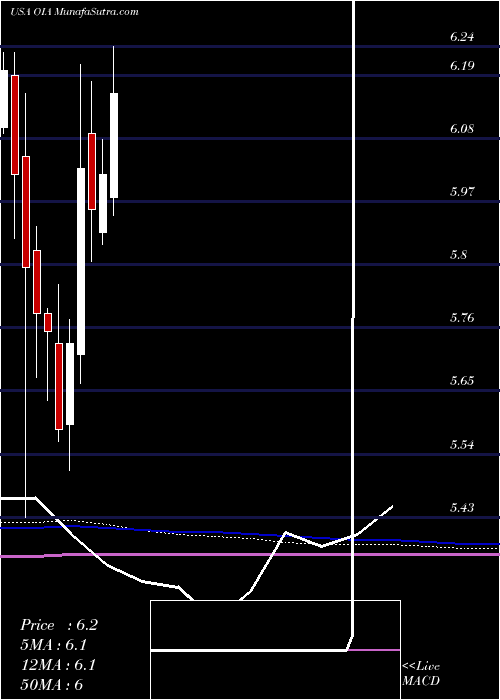The image size is (500, 700).
Task: Click the 5.43 price level label
Action: click(x=462, y=508)
